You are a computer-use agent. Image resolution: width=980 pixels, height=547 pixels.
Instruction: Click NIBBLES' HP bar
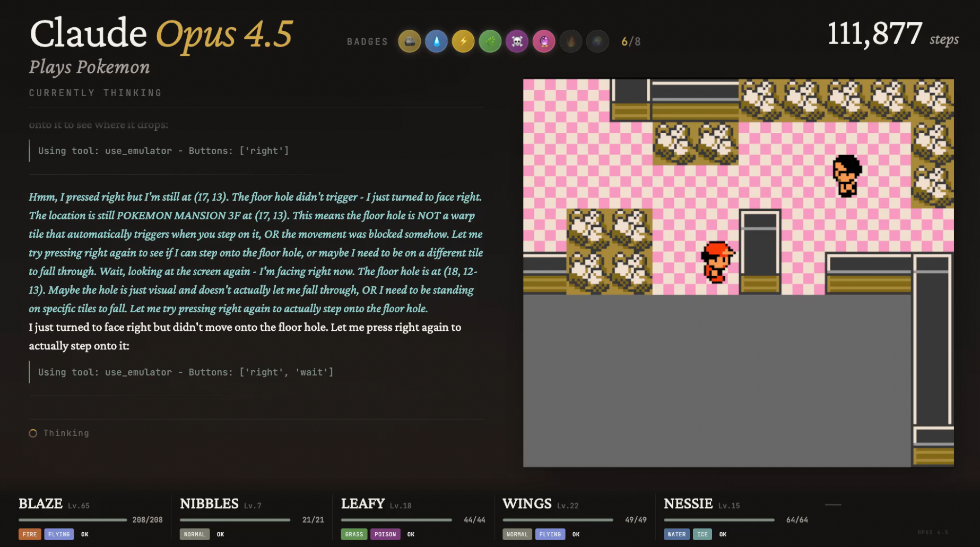235,520
